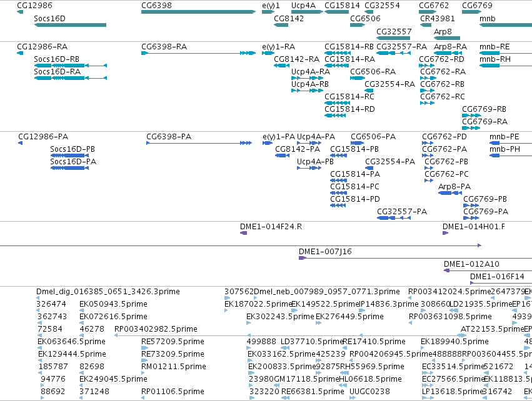Select the CG12986-PA protein label
Screen dimensions: 532x401
[43, 137]
